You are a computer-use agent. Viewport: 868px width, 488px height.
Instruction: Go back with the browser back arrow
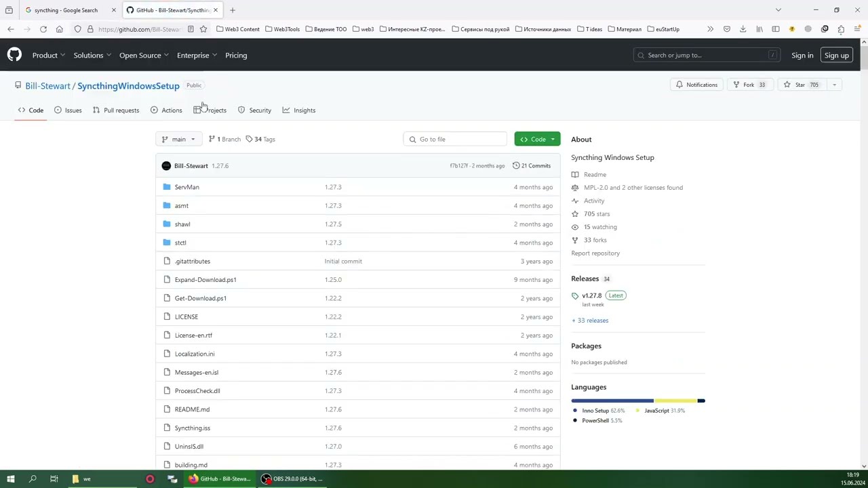11,29
